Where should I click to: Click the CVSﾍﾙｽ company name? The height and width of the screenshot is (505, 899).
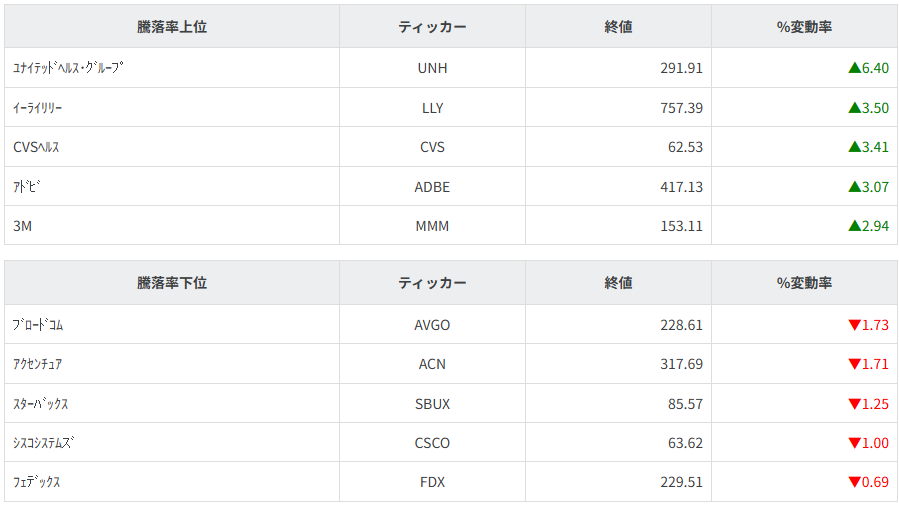tap(37, 147)
